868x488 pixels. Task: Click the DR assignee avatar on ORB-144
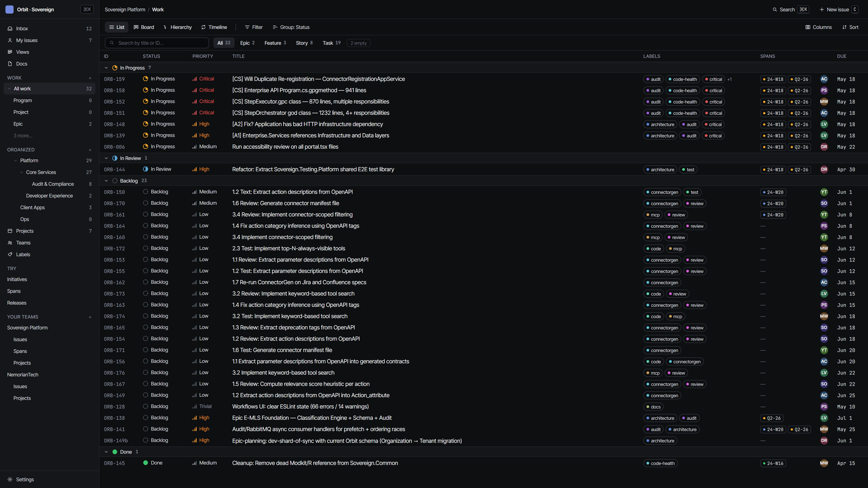(824, 169)
